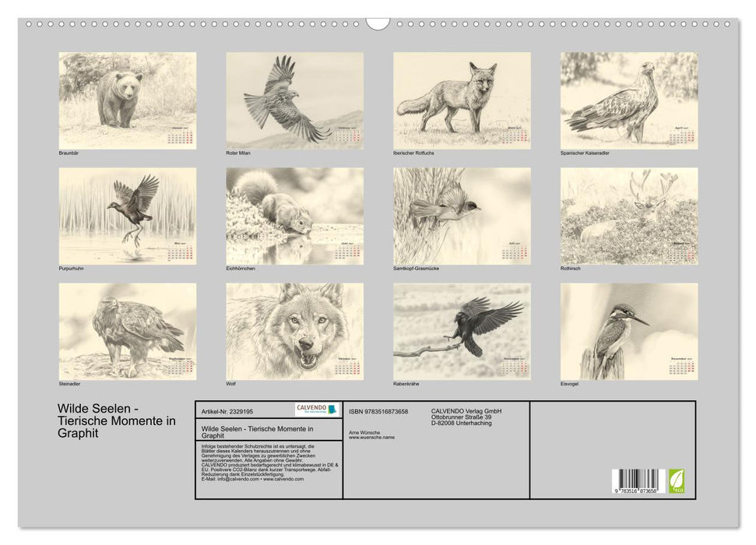
Task: Click the mini calendar grid on the Eisvogel page
Action: coord(682,367)
